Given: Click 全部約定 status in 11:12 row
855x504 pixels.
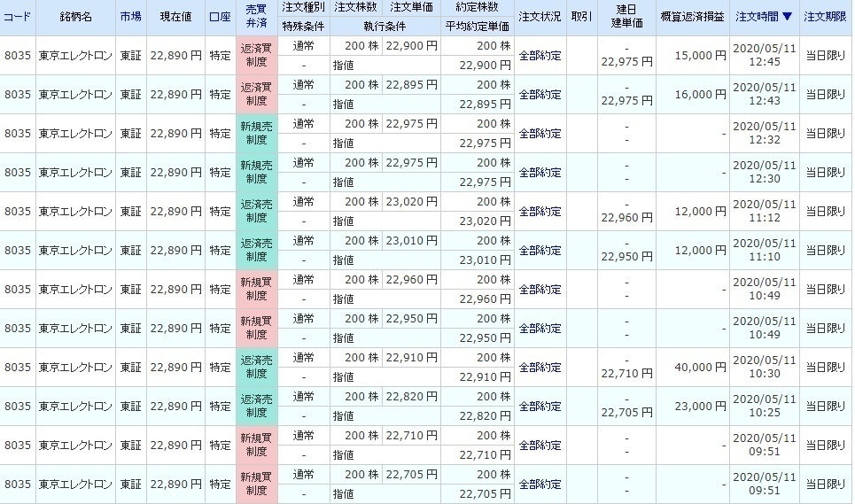Looking at the screenshot, I should tap(540, 212).
